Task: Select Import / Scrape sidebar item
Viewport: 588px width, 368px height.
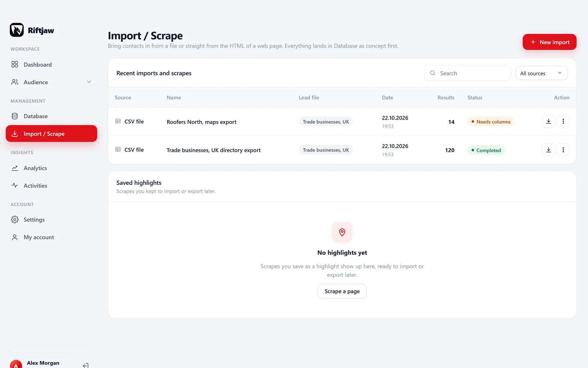Action: (x=51, y=134)
